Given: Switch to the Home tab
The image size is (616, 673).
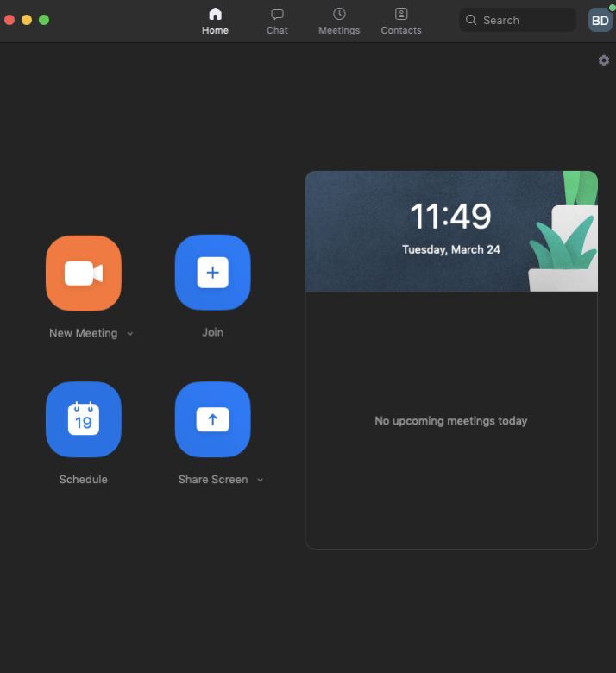Looking at the screenshot, I should pos(215,21).
